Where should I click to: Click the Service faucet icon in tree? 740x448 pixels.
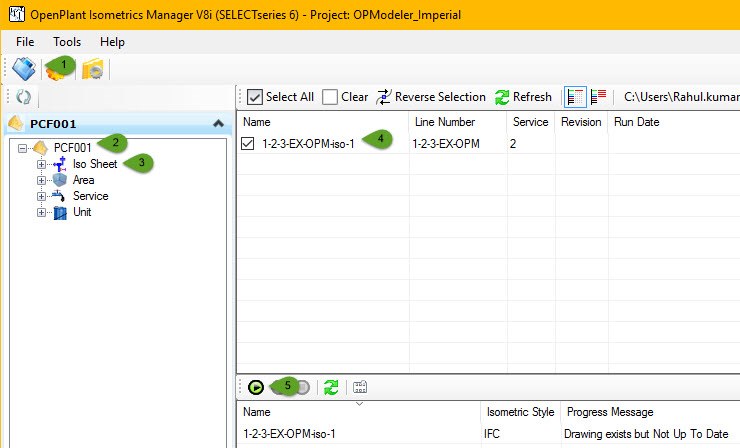(x=59, y=196)
